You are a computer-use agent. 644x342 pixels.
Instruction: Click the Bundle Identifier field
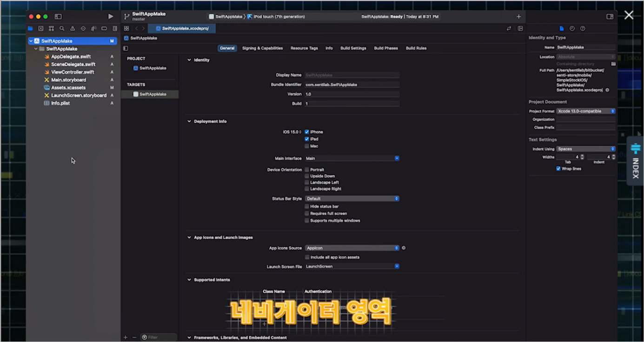pyautogui.click(x=352, y=85)
